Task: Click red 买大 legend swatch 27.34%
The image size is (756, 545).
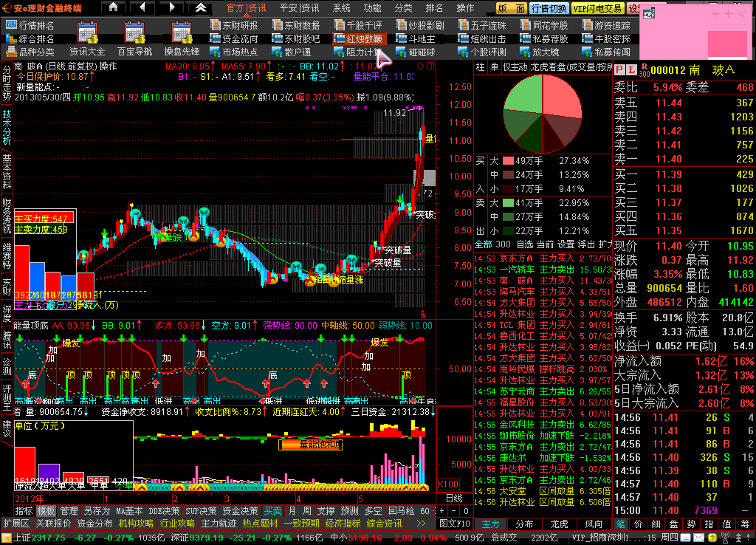Action: [508, 160]
